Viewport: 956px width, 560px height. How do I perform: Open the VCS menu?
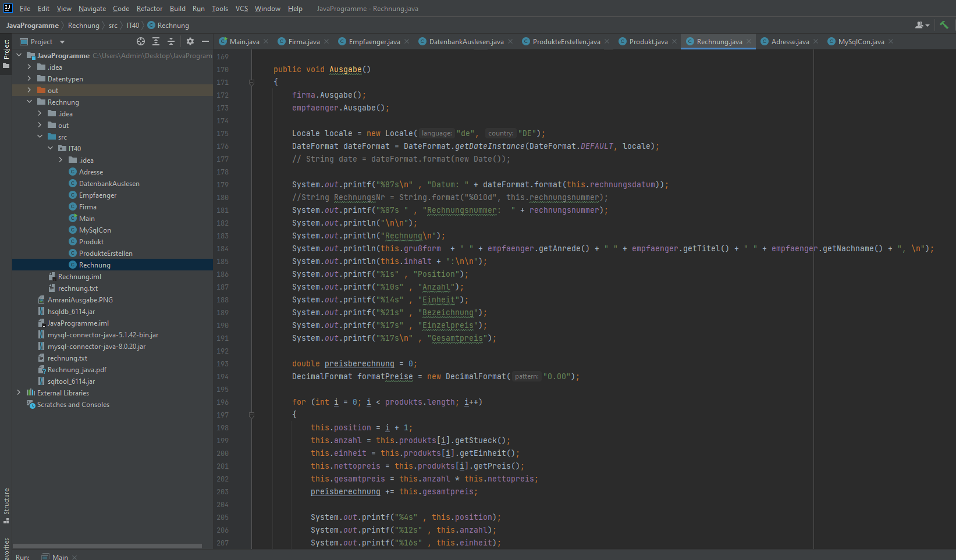(x=241, y=9)
